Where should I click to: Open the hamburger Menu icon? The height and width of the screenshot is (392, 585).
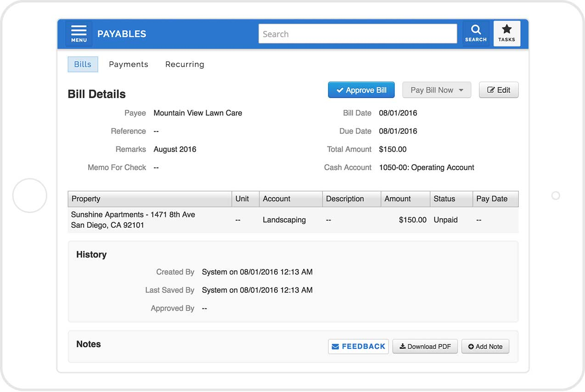coord(79,34)
